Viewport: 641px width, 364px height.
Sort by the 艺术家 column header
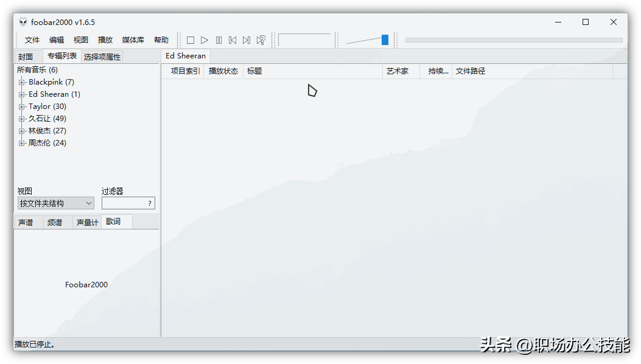pyautogui.click(x=401, y=71)
